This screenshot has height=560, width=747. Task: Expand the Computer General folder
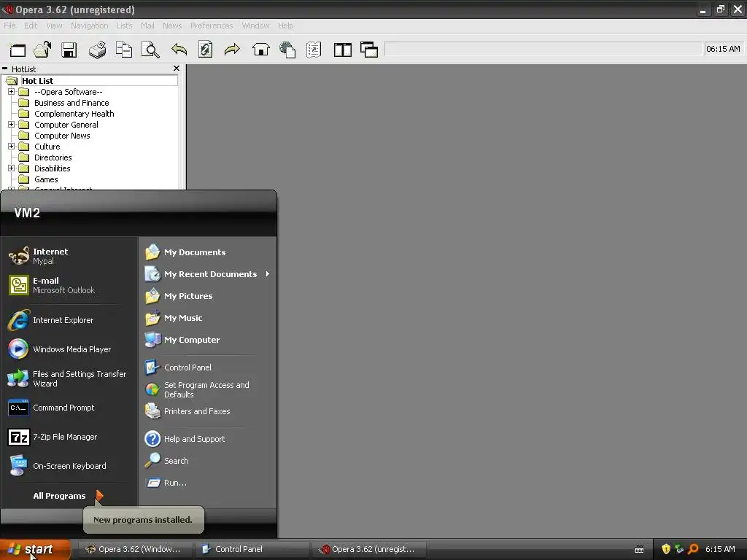click(x=12, y=124)
